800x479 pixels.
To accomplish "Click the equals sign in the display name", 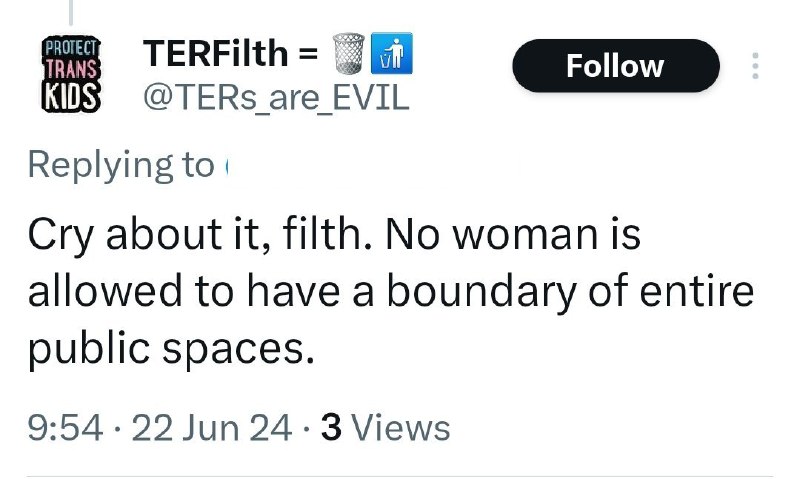I will point(309,53).
